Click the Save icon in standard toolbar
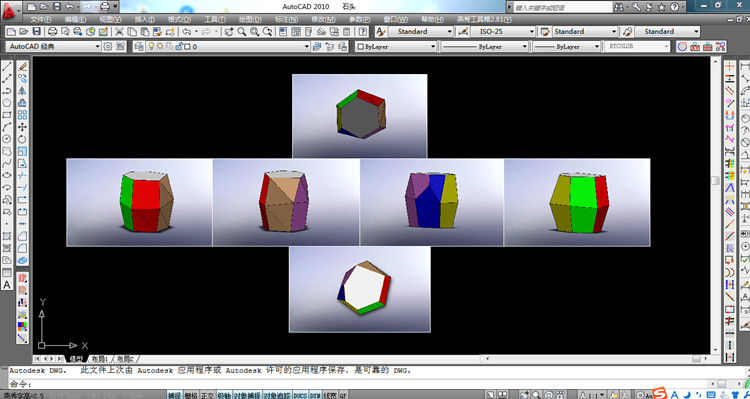The image size is (750, 399). pyautogui.click(x=36, y=32)
